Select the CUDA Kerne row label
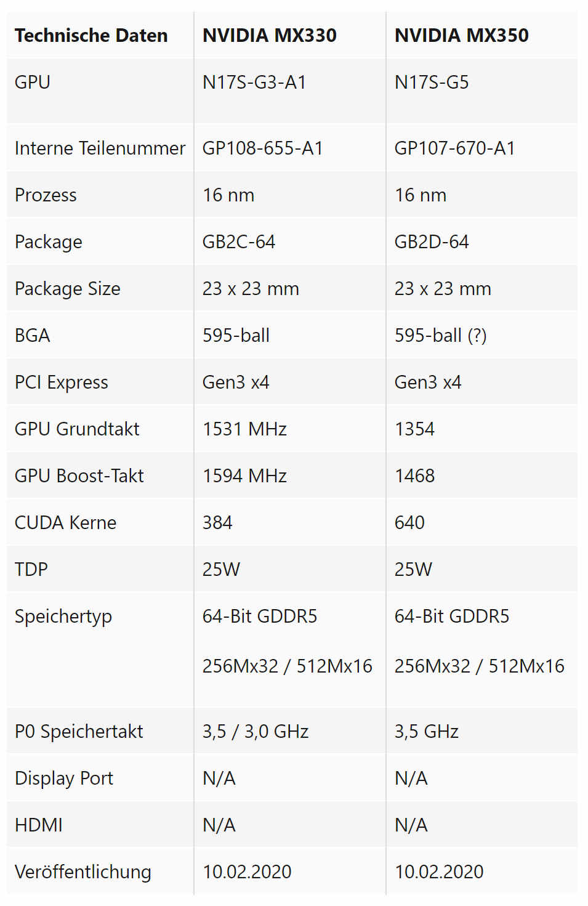 click(x=65, y=523)
